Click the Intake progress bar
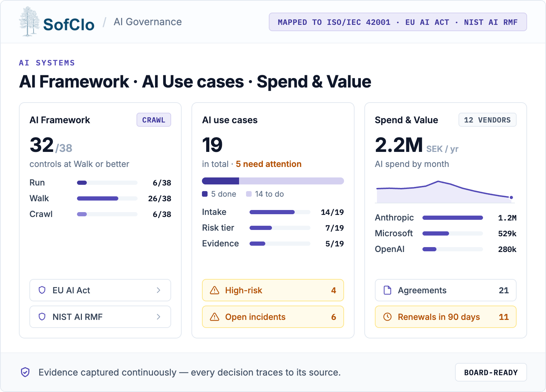 click(x=280, y=212)
